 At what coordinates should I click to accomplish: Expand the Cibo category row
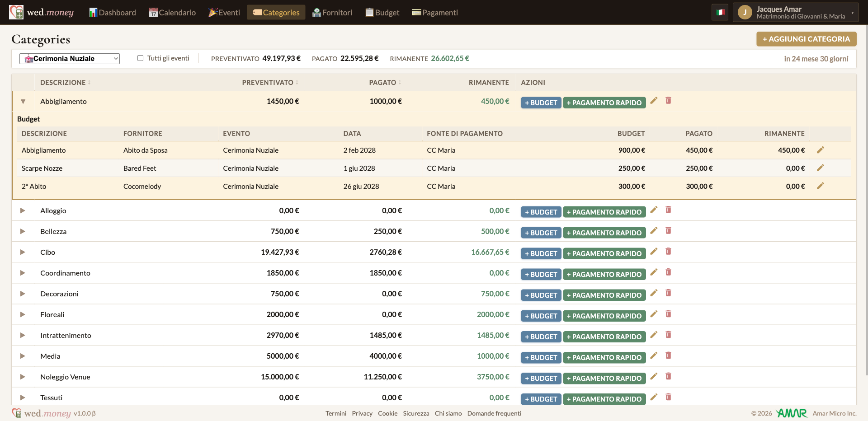point(23,252)
